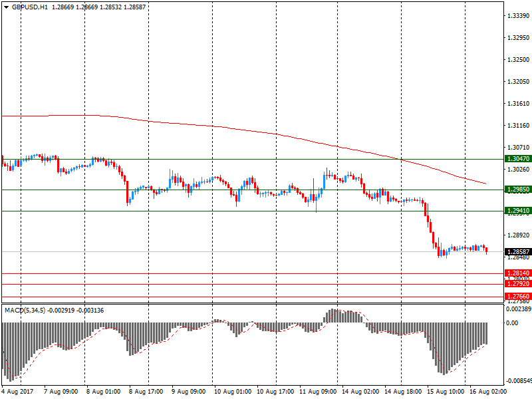
Task: Select the 1.31160 price scale value
Action: [518, 126]
